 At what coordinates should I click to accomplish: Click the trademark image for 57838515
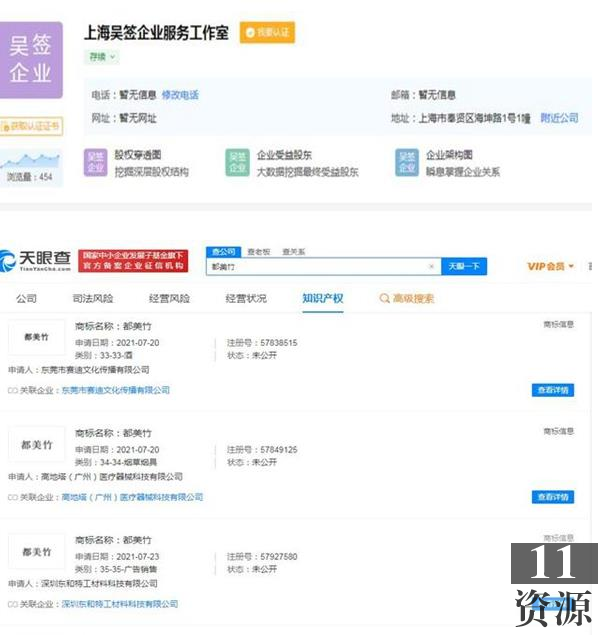click(x=36, y=337)
